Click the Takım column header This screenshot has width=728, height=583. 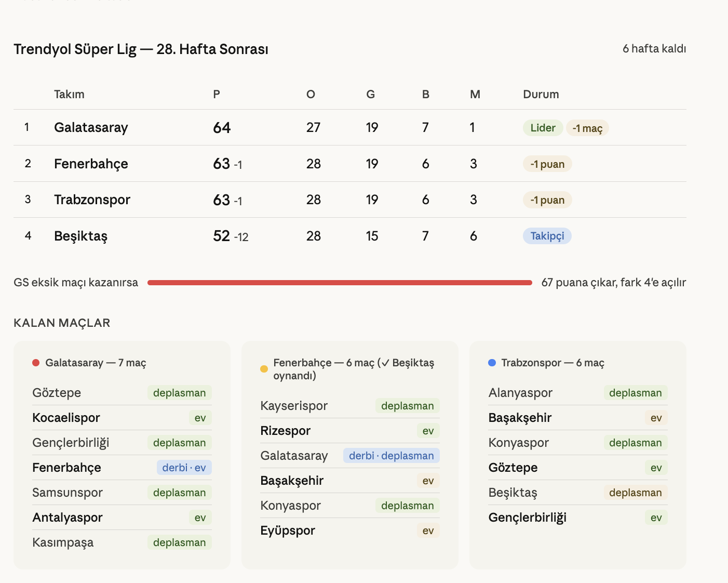(69, 95)
